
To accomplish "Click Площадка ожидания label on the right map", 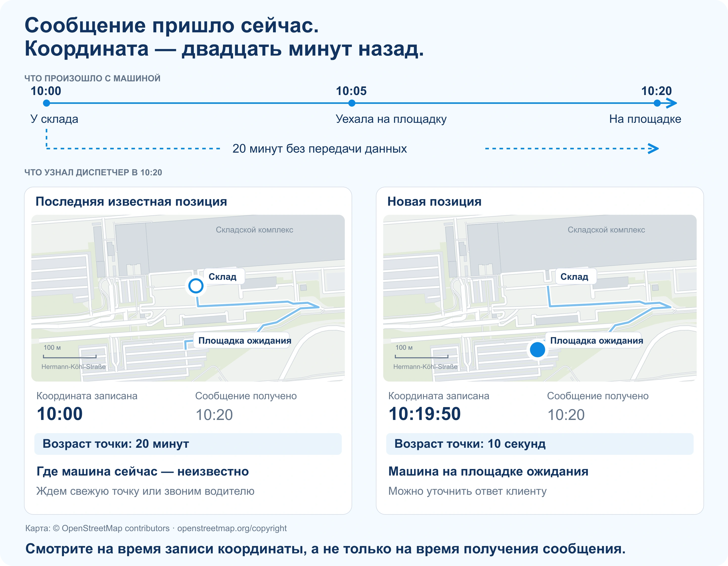I will [x=594, y=340].
